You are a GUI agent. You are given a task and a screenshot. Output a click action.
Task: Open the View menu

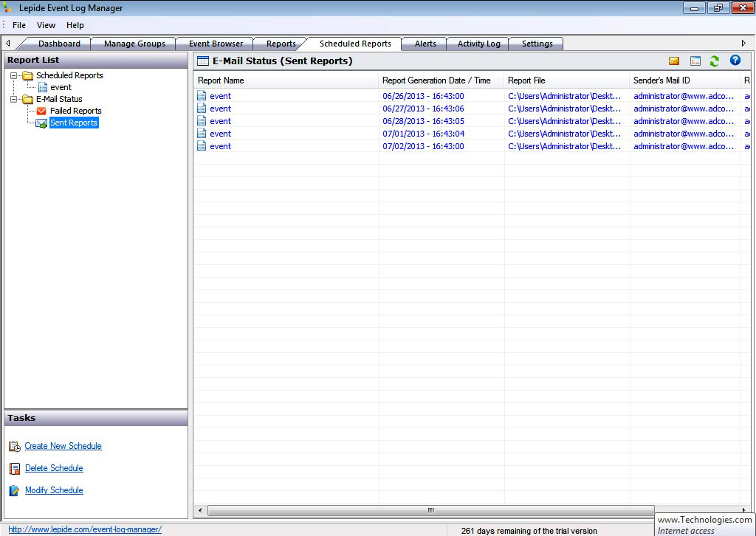coord(46,24)
